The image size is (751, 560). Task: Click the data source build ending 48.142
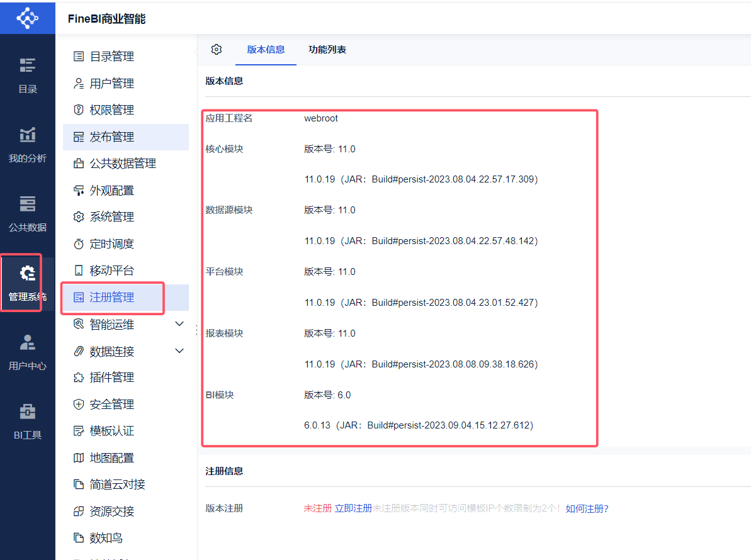tap(421, 241)
